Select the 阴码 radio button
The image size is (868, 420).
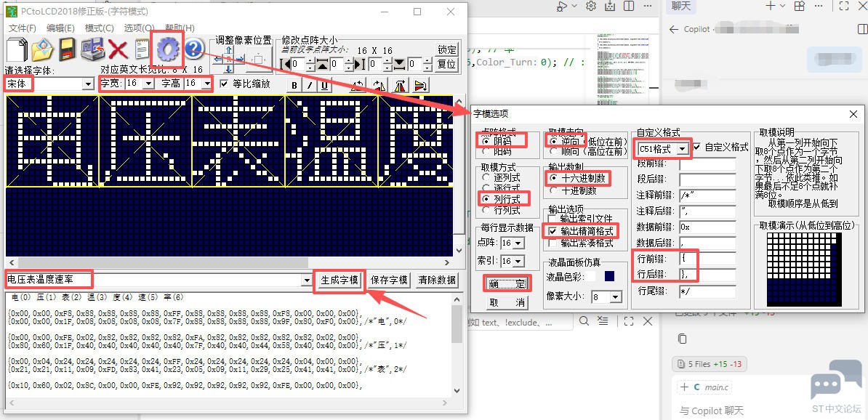486,141
